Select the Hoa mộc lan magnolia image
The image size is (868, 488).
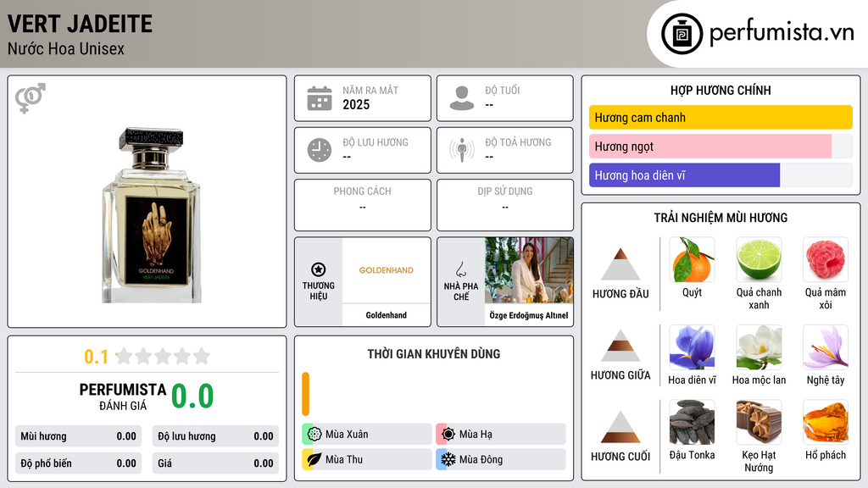pos(759,347)
